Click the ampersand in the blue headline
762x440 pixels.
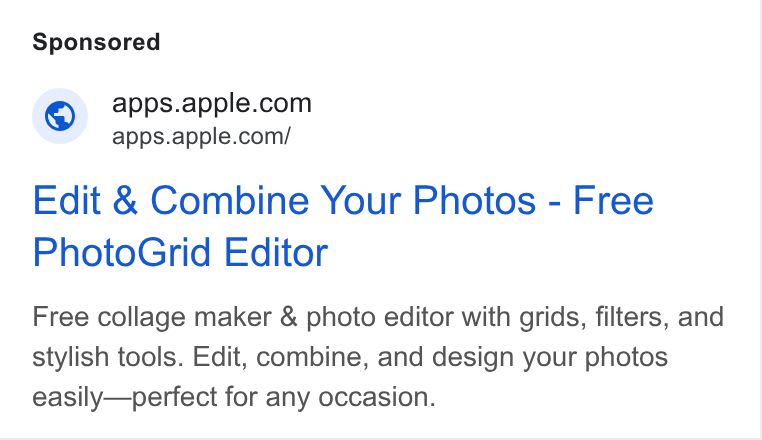pyautogui.click(x=125, y=200)
